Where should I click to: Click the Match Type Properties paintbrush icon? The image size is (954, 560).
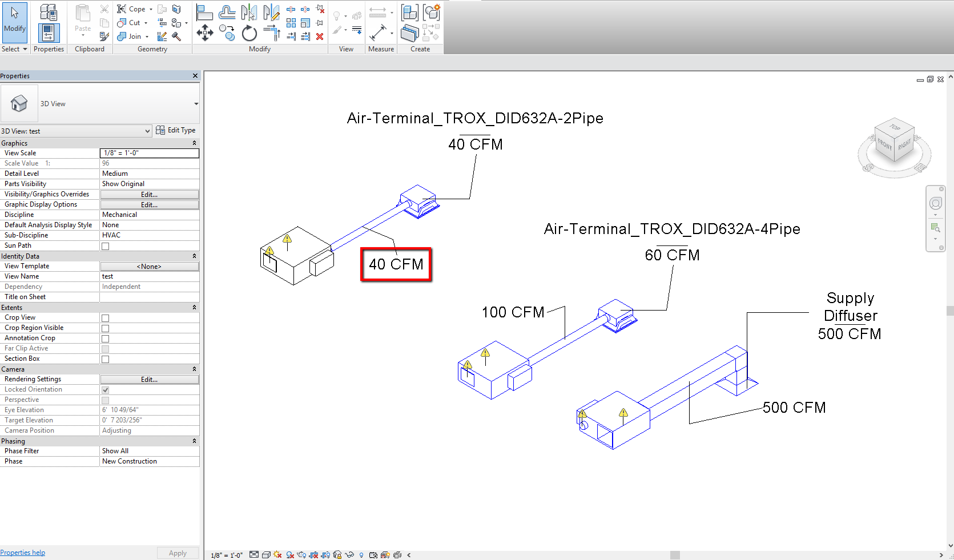tap(104, 37)
